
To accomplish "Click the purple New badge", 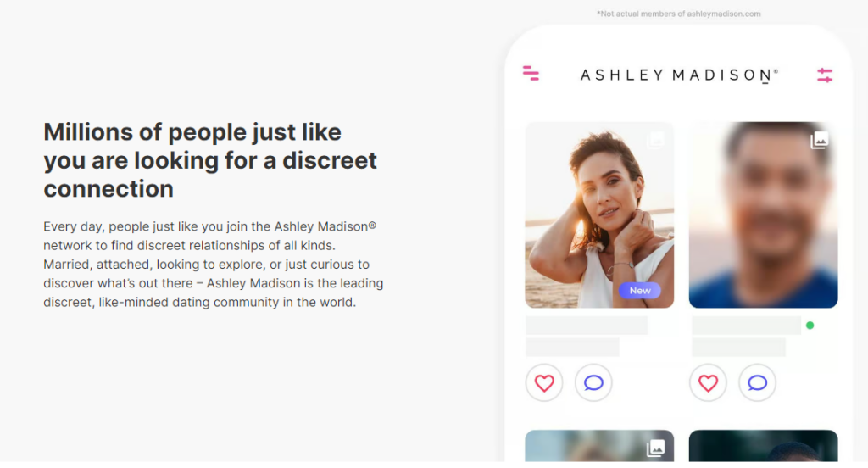I will click(639, 290).
